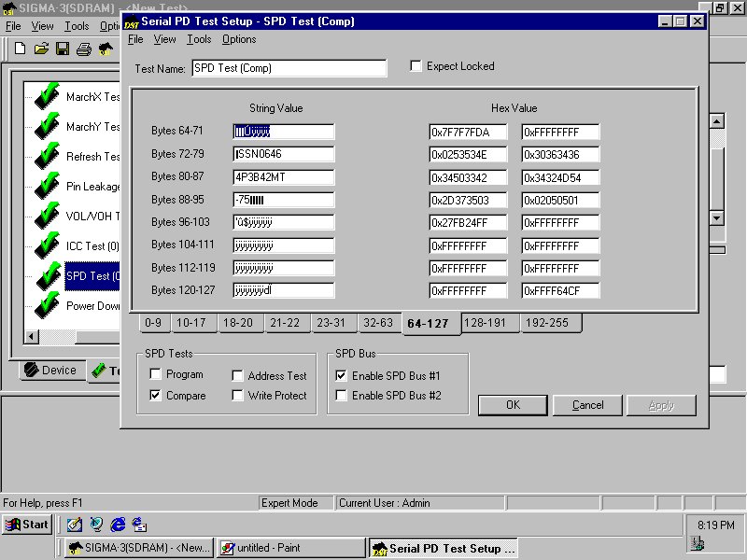Viewport: 747px width, 560px height.
Task: Enable the Expect Locked checkbox
Action: 416,66
